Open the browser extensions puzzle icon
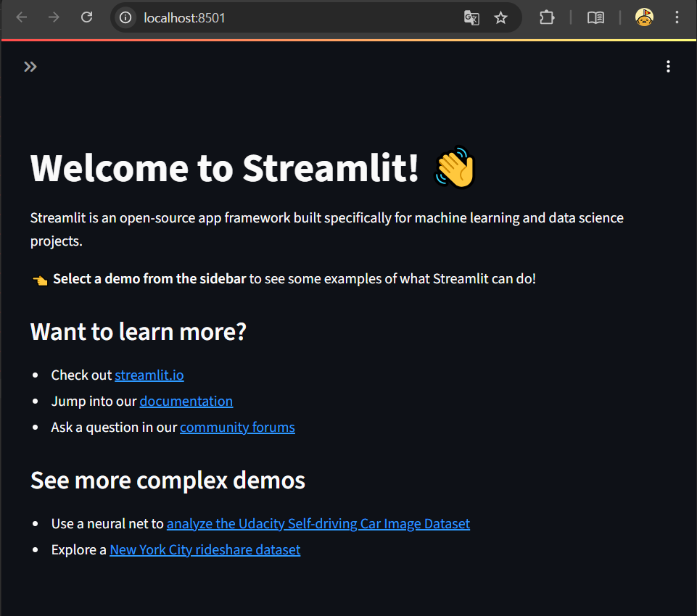Image resolution: width=697 pixels, height=616 pixels. [547, 18]
